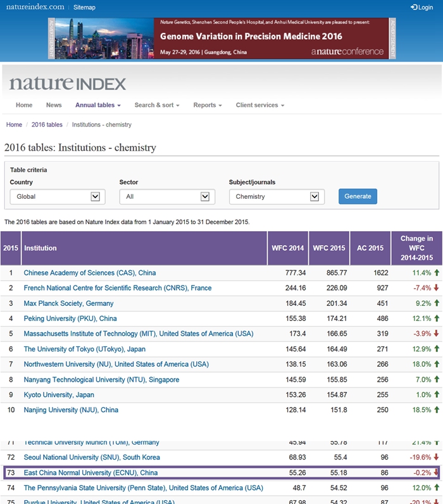The width and height of the screenshot is (443, 504).
Task: Open the Subject/journals dropdown set to Chemistry
Action: pyautogui.click(x=277, y=196)
